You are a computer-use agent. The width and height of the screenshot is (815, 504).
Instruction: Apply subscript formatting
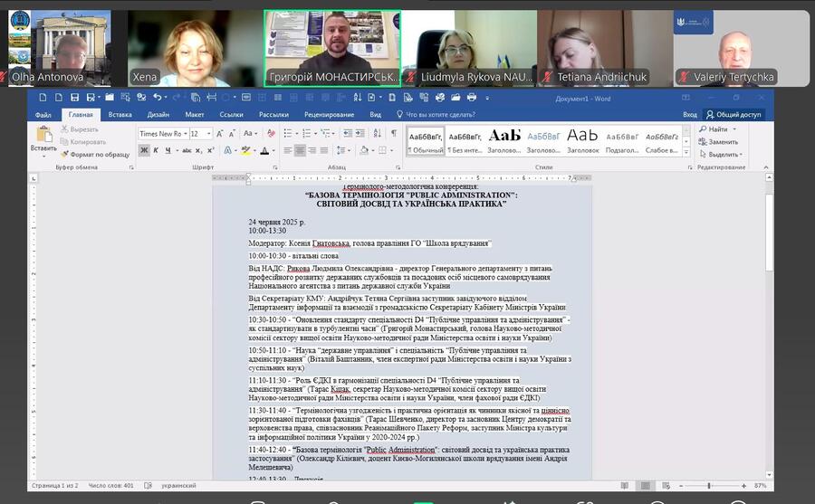198,151
